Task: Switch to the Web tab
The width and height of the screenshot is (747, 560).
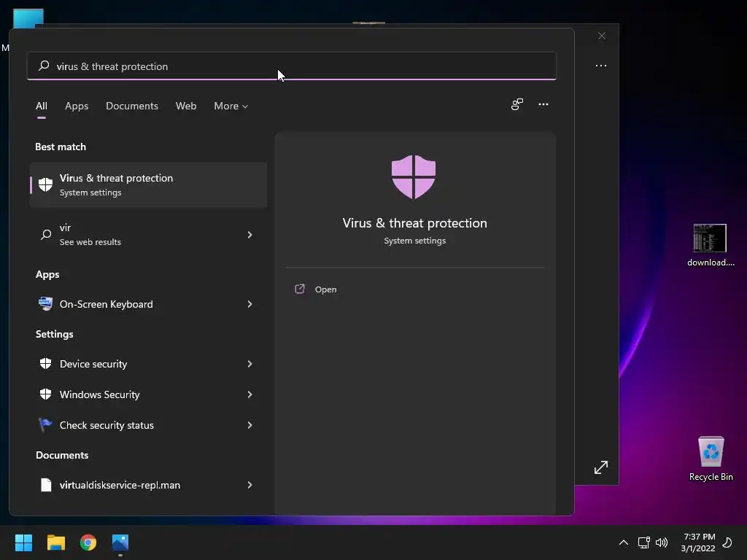Action: 186,106
